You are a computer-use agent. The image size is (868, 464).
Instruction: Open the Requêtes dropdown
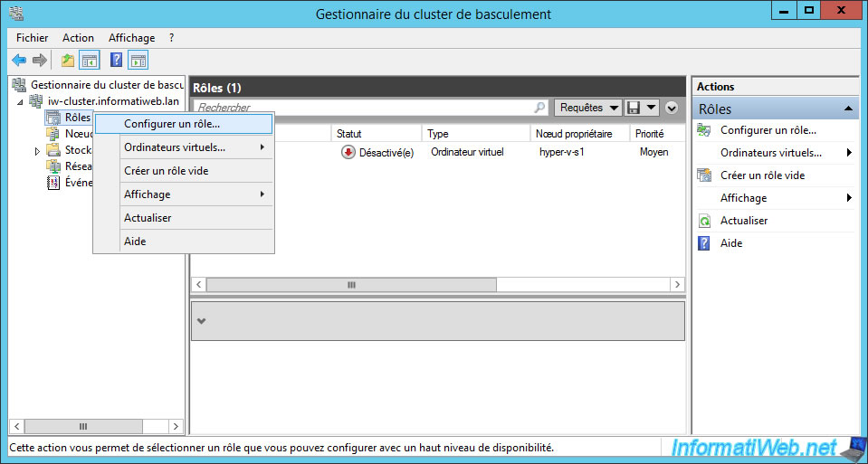click(588, 108)
